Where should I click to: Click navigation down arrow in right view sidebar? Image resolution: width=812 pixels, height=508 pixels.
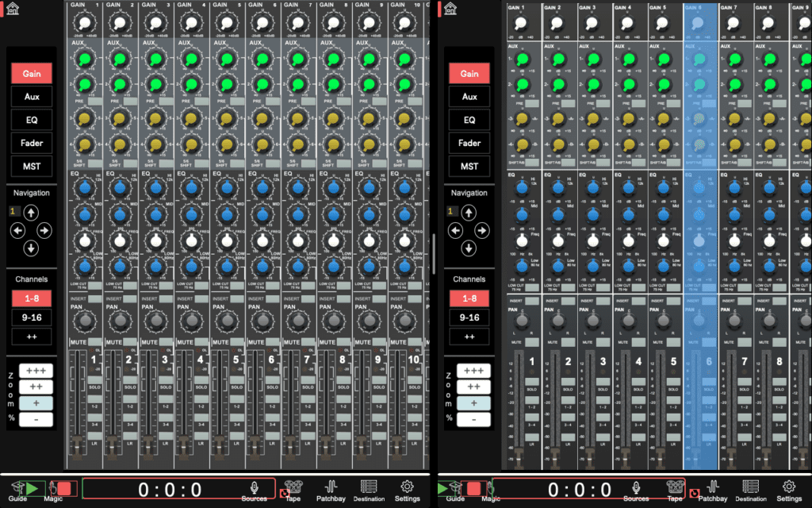tap(469, 248)
